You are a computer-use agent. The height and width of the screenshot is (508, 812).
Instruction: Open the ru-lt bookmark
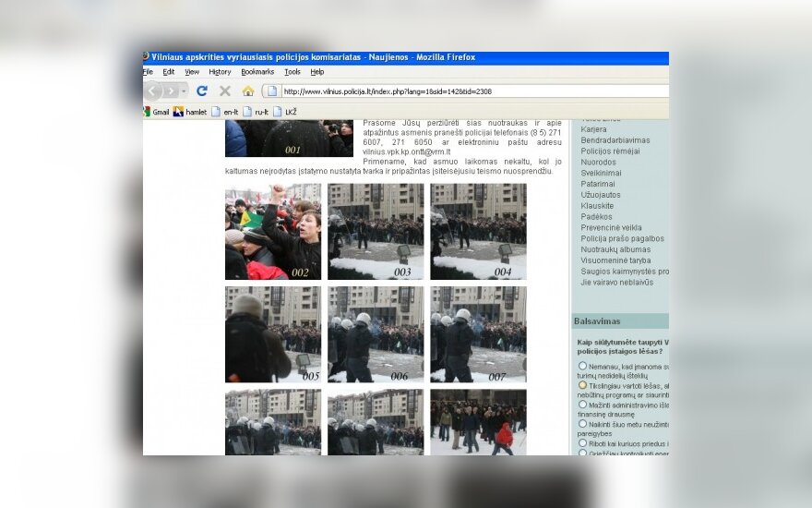256,112
